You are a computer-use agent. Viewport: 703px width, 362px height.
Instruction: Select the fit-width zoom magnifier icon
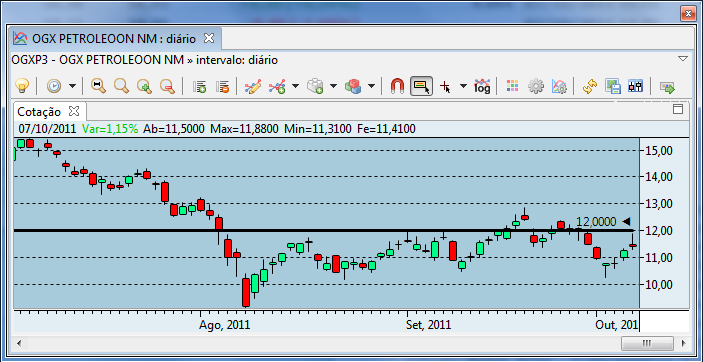click(98, 85)
